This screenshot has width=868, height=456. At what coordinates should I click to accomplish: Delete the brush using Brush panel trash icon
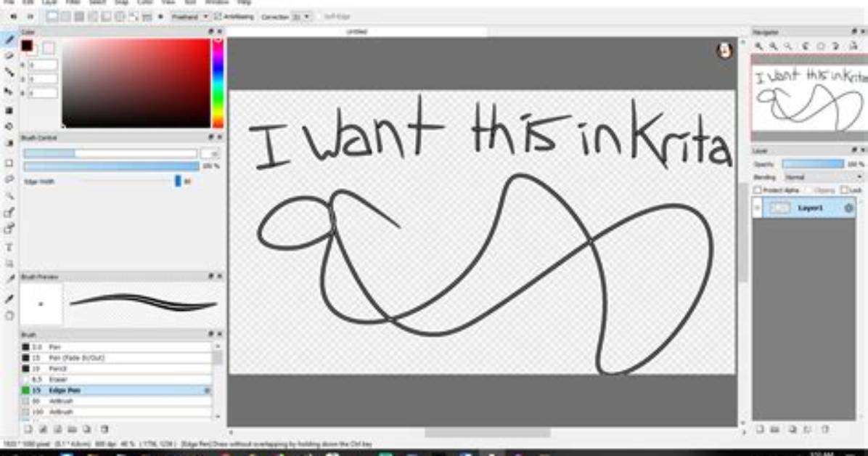click(104, 429)
